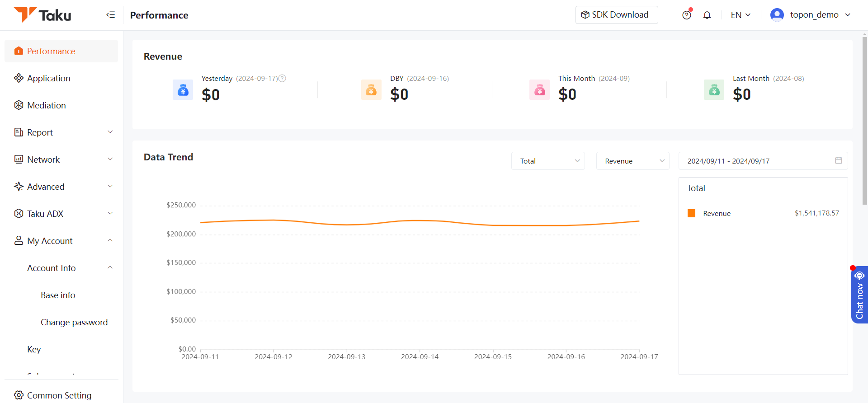
Task: Open the notifications bell
Action: [x=707, y=15]
